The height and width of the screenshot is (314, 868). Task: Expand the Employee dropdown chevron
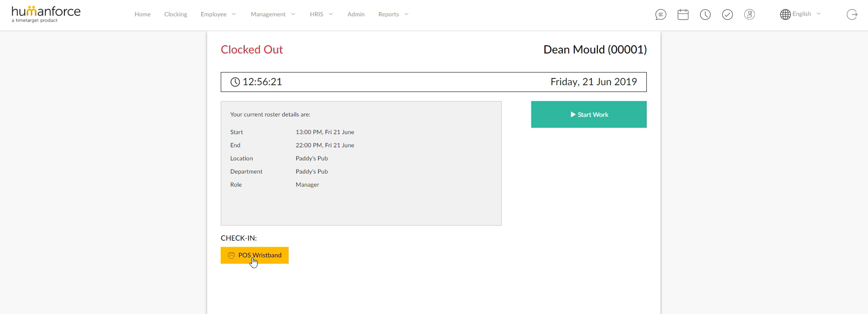[234, 14]
